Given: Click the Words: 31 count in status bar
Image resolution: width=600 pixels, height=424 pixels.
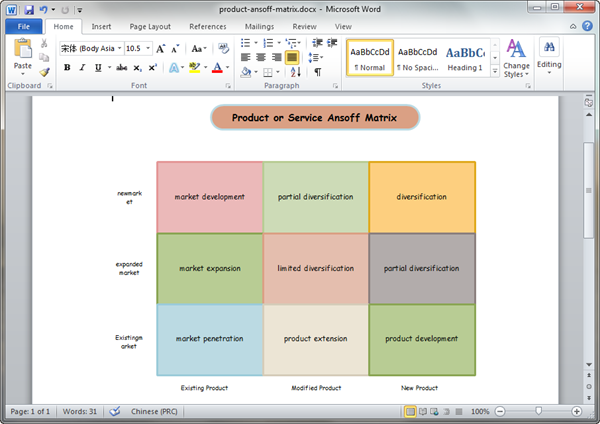Looking at the screenshot, I should [80, 411].
